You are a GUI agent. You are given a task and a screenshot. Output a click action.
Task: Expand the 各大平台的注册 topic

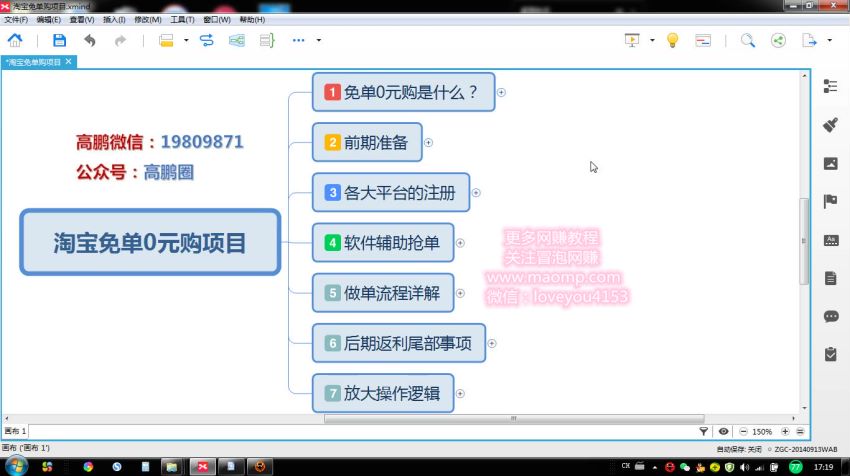476,193
